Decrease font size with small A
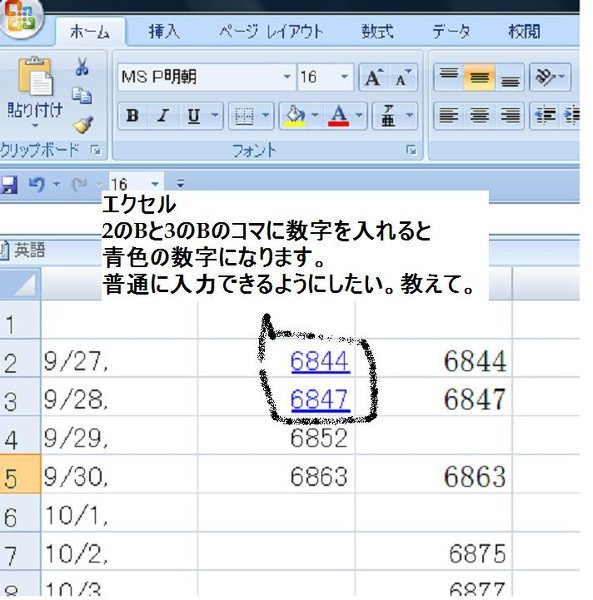 click(x=402, y=78)
